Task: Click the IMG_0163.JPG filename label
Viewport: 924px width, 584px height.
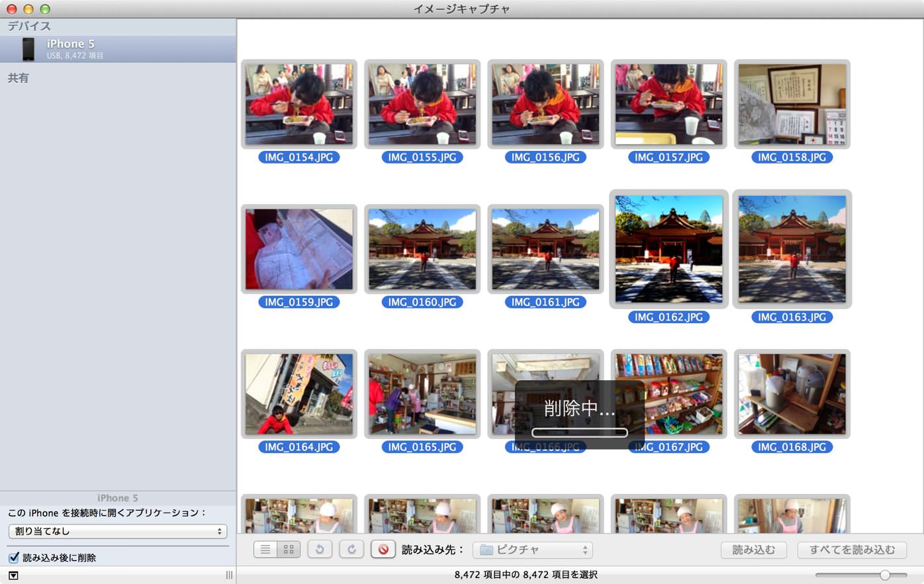Action: [792, 317]
